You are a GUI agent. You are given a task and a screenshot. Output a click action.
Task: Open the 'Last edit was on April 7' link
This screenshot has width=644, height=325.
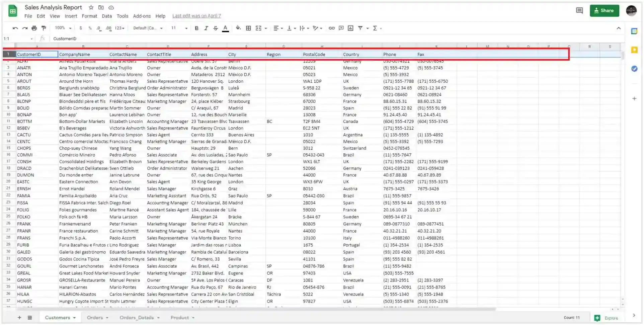[x=196, y=16]
